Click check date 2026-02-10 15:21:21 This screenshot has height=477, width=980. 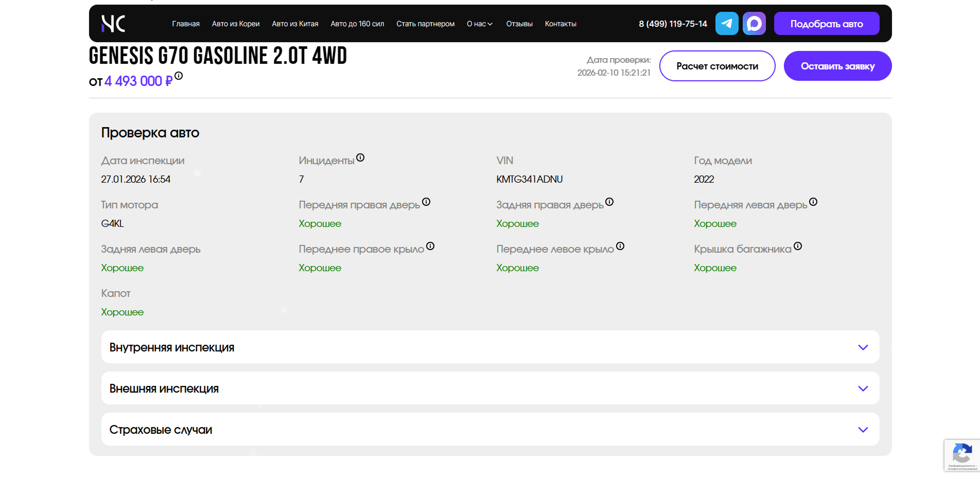tap(614, 73)
